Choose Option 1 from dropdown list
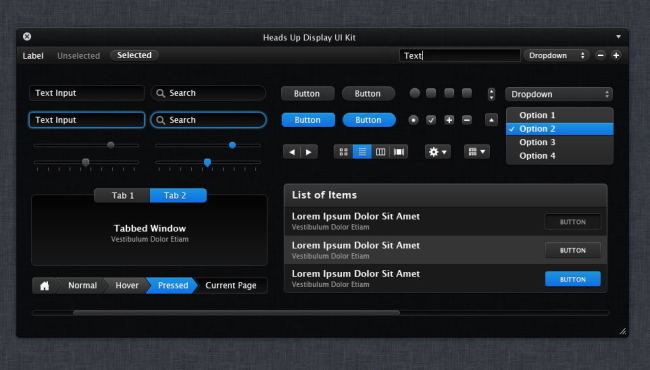The height and width of the screenshot is (370, 650). point(560,115)
